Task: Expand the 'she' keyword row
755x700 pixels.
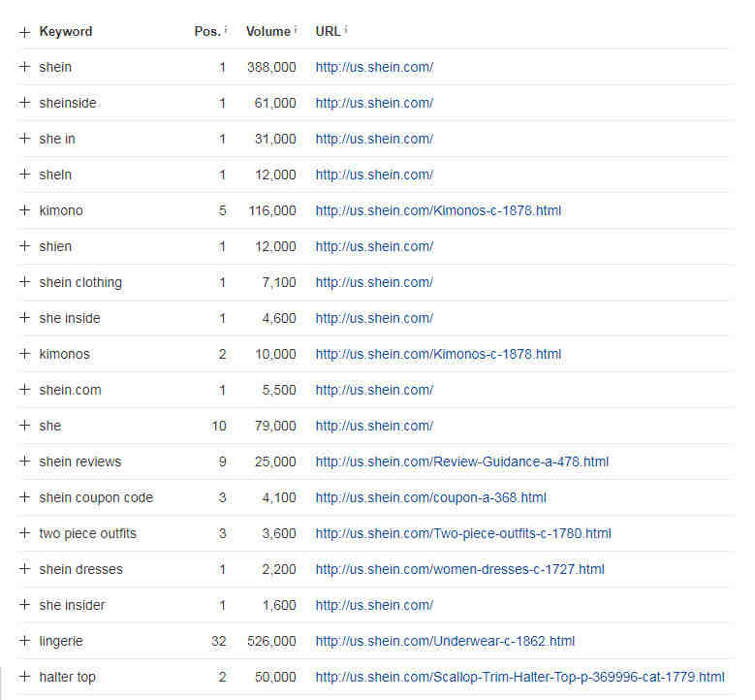Action: pos(24,426)
